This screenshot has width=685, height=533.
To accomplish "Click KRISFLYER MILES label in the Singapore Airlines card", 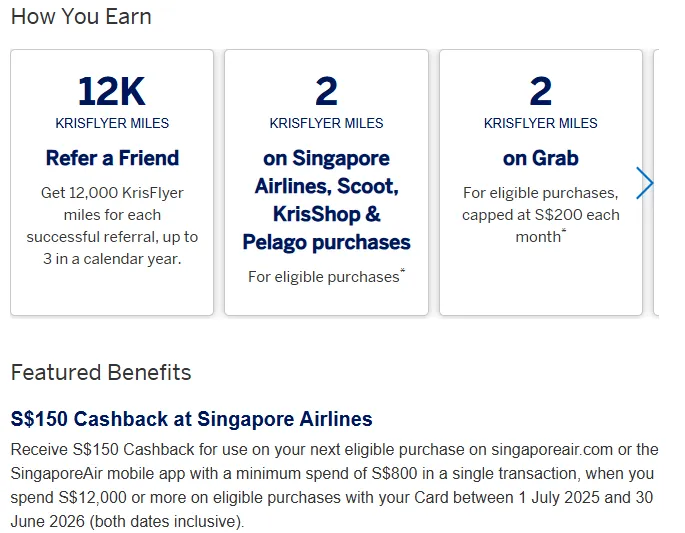I will click(x=326, y=123).
